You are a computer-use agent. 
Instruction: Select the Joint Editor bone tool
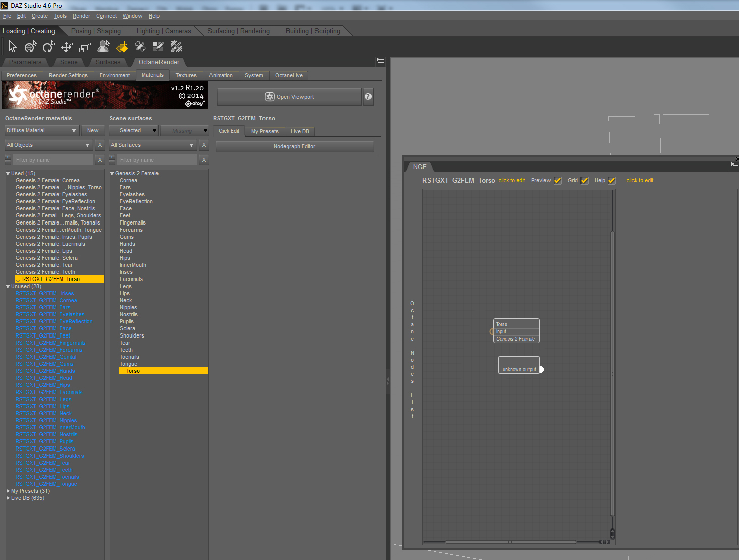(140, 47)
